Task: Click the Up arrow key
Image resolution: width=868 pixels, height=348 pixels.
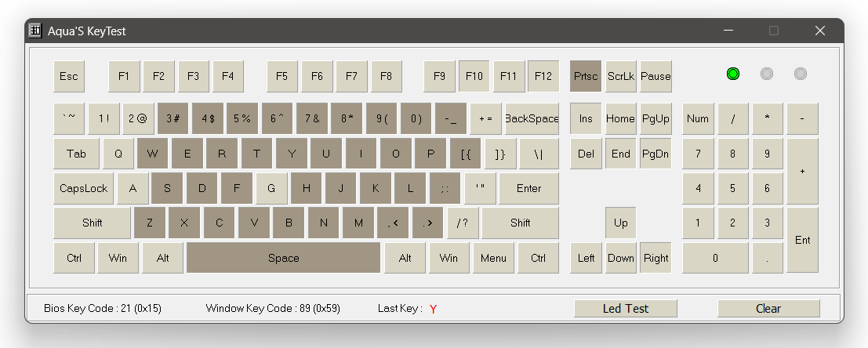Action: coord(620,223)
